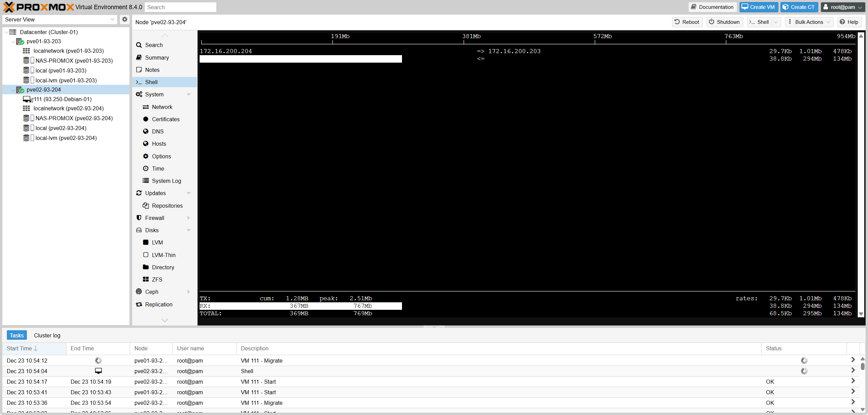Click the Replication icon in menu
Viewport: 868px width, 415px height.
[139, 304]
